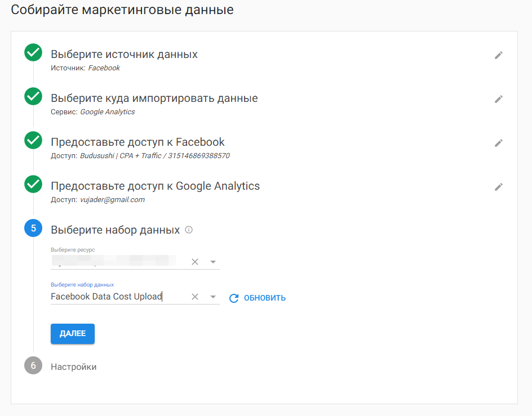Edit the import destination step via pencil icon

(498, 99)
